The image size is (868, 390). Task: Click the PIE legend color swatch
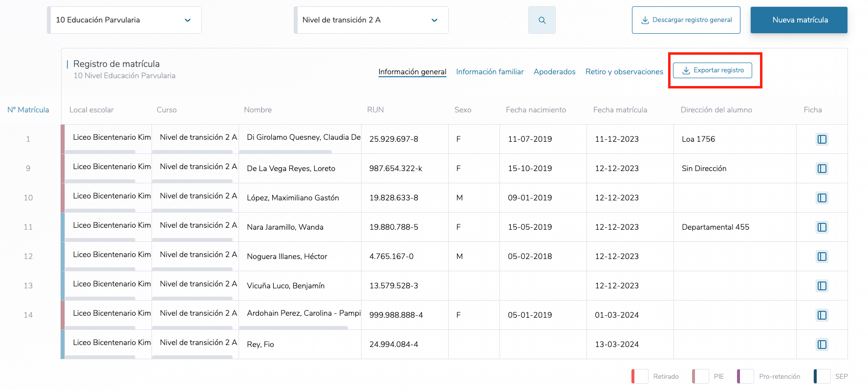coord(700,376)
